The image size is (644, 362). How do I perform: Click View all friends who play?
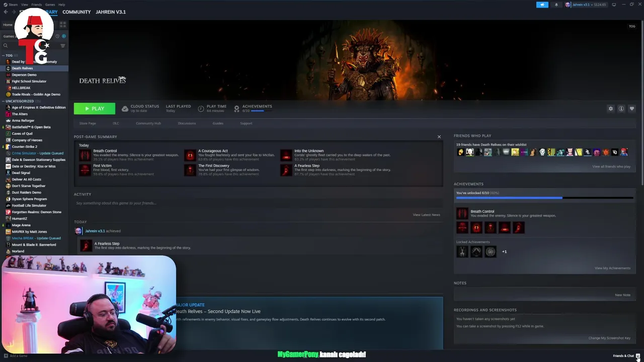pos(611,166)
